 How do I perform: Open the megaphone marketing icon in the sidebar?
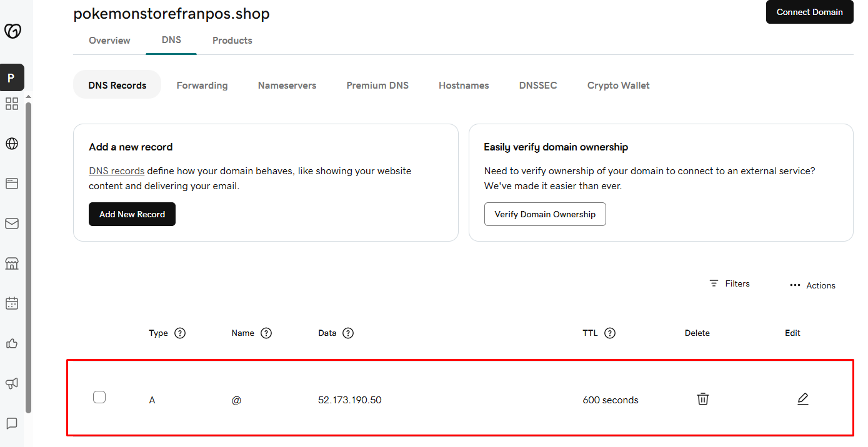pyautogui.click(x=12, y=383)
